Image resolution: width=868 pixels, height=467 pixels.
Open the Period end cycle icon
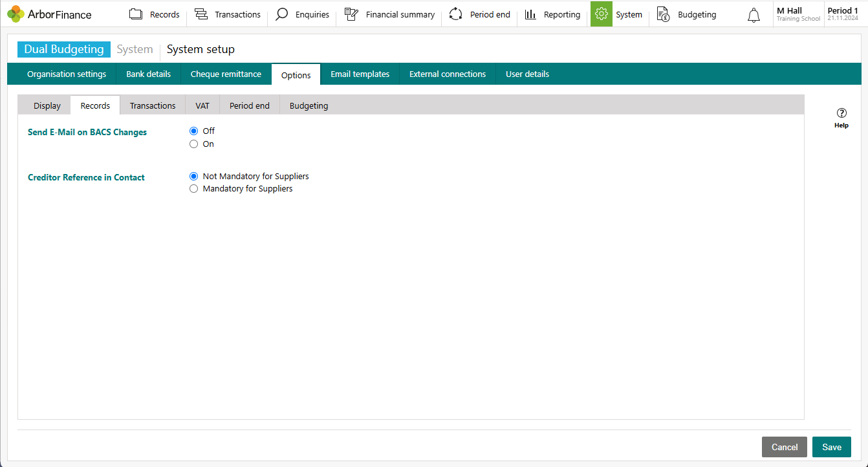(456, 14)
